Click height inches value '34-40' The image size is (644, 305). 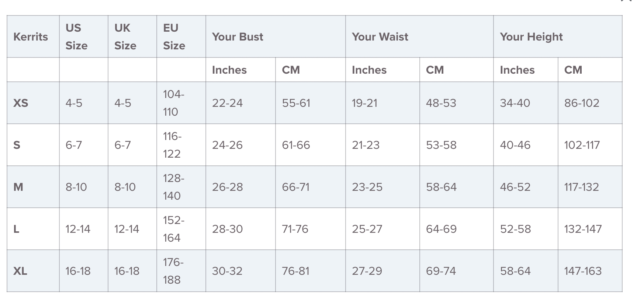click(515, 103)
